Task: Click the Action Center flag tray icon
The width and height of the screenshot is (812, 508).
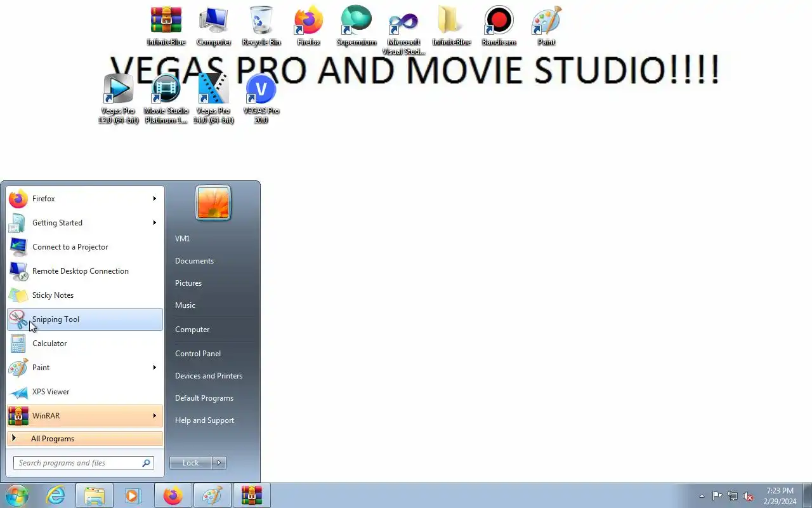Action: [x=717, y=496]
